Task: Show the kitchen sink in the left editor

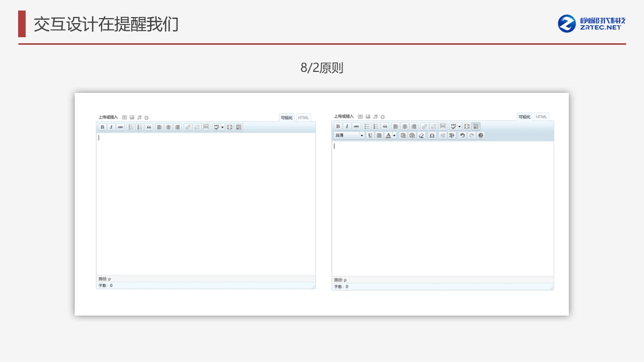Action: [238, 127]
